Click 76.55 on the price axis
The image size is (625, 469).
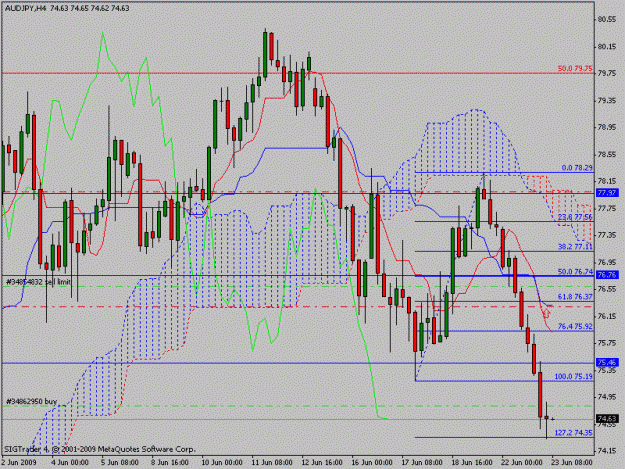click(607, 289)
